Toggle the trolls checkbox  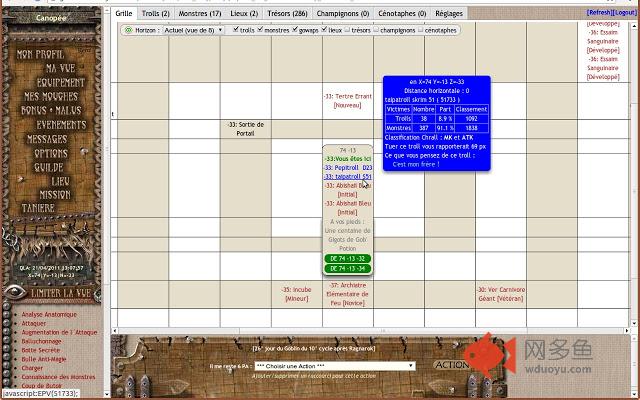point(236,29)
